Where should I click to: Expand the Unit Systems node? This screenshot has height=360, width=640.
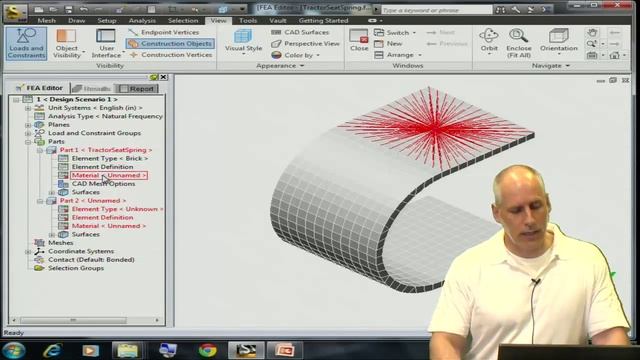tap(28, 108)
